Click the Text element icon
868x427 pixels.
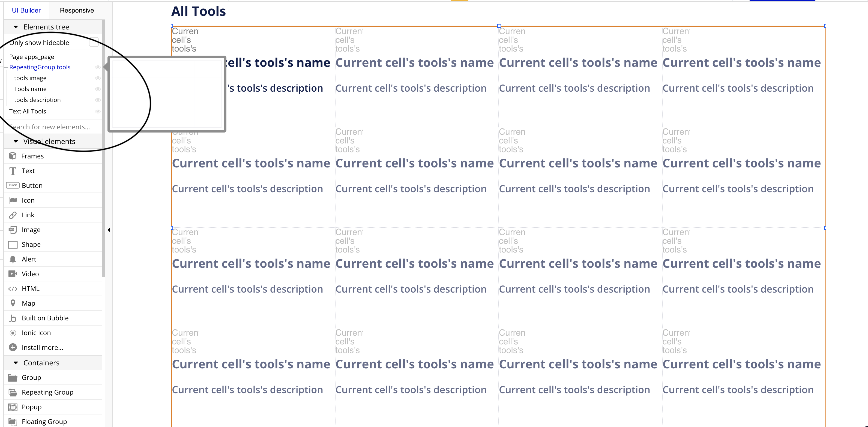point(13,171)
